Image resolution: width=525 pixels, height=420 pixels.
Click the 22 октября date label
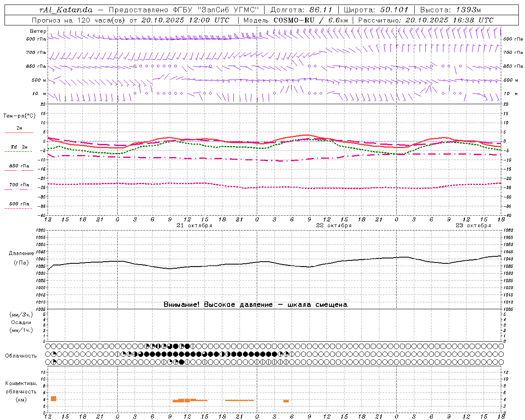pyautogui.click(x=334, y=226)
